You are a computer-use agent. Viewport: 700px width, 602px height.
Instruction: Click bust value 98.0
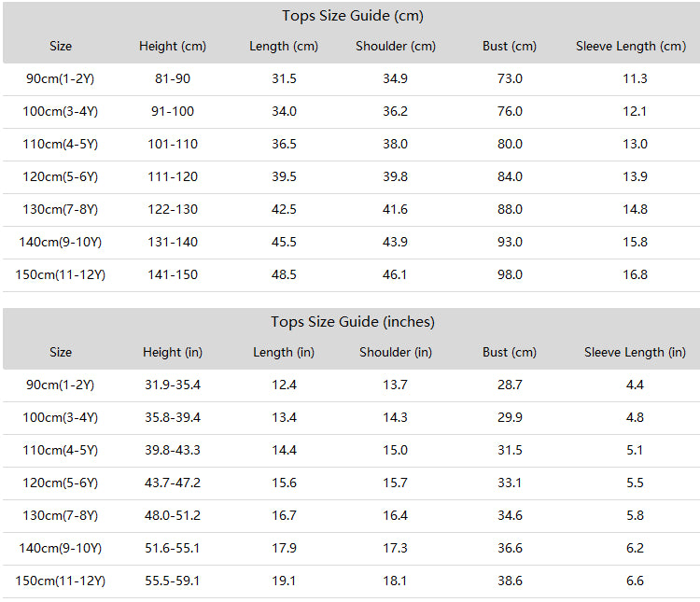tap(510, 274)
